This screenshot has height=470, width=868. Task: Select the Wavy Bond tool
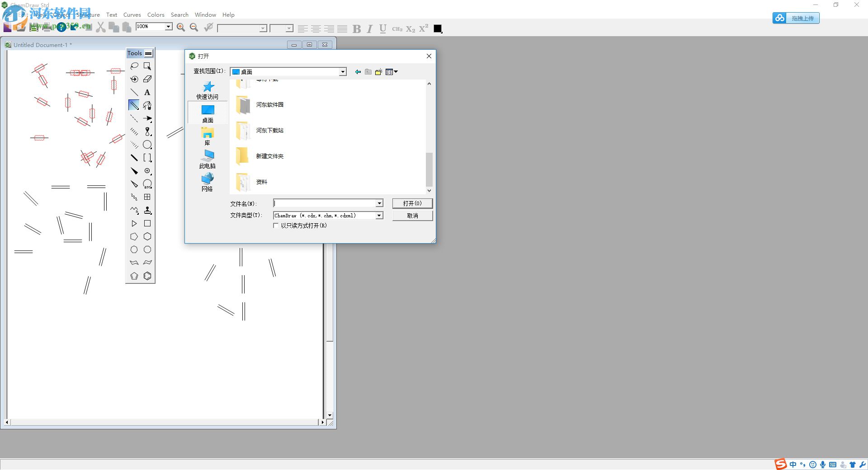pos(134,197)
